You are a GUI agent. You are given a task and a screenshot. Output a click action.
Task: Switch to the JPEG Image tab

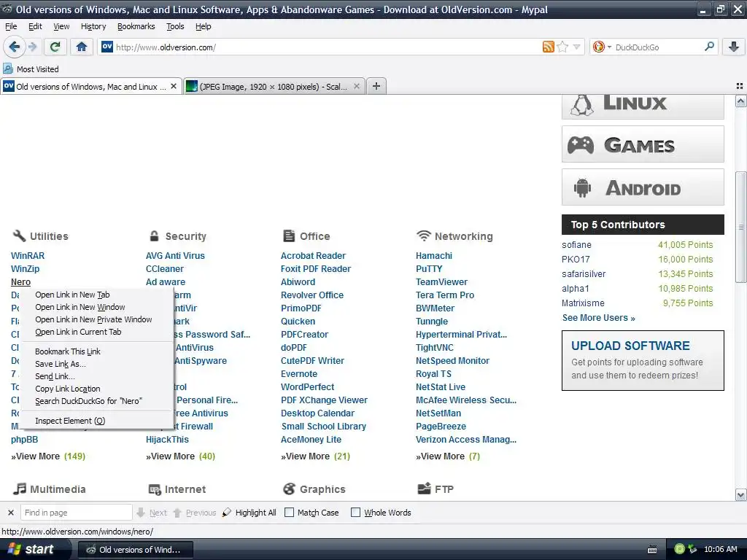coord(274,86)
